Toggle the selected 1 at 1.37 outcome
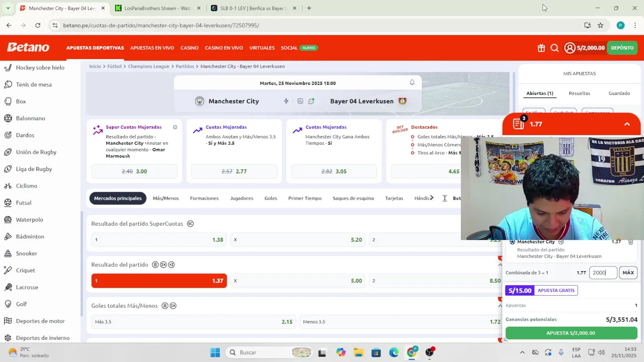 [x=159, y=281]
